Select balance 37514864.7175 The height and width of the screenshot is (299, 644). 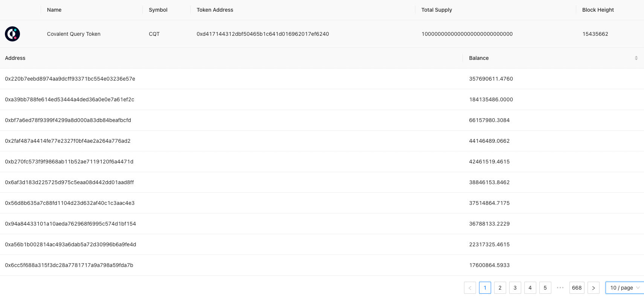click(490, 203)
